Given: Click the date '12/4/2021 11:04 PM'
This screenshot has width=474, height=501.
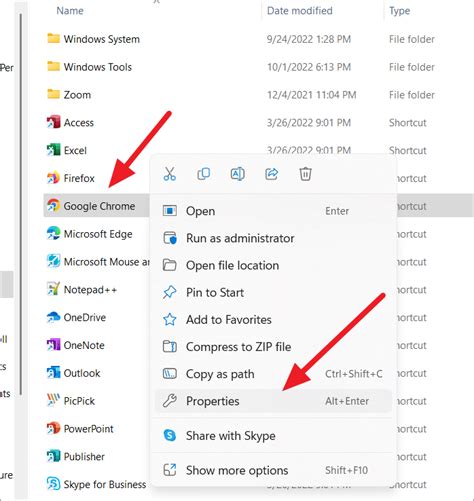Looking at the screenshot, I should [x=311, y=95].
